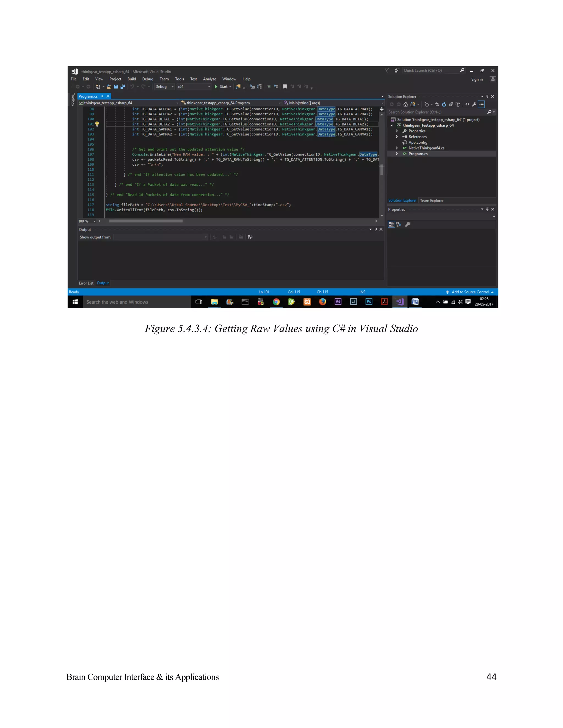Viewport: 563px width, 728px height.
Task: Expand the References node in Solution Explorer
Action: [397, 137]
